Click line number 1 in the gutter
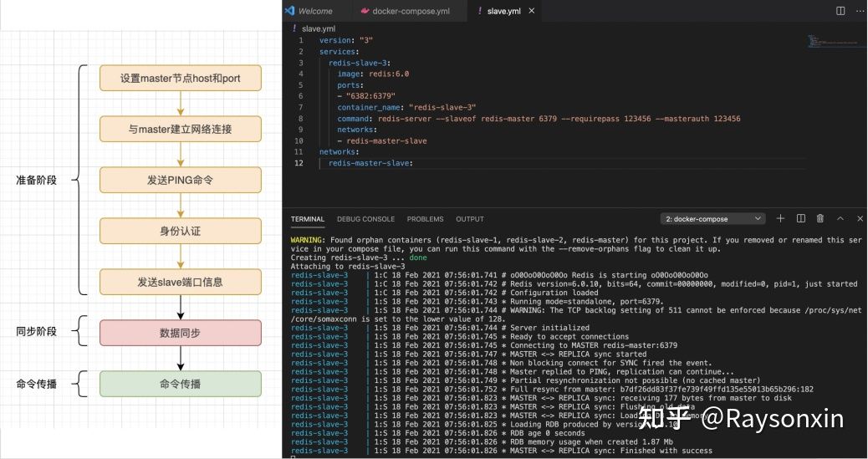 point(301,40)
